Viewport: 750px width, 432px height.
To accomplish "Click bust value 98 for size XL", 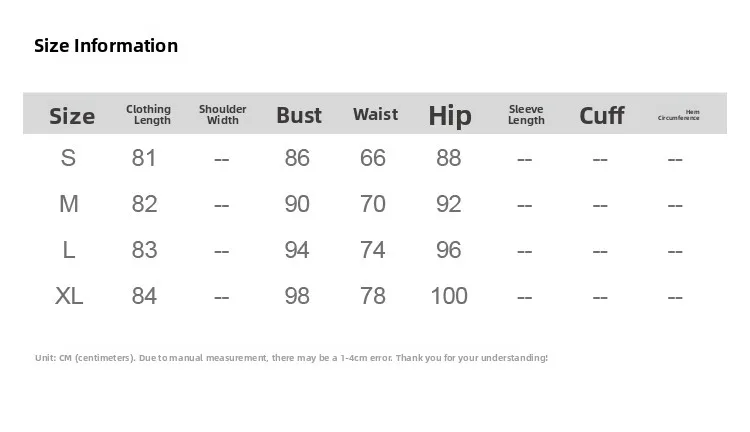I will tap(297, 296).
